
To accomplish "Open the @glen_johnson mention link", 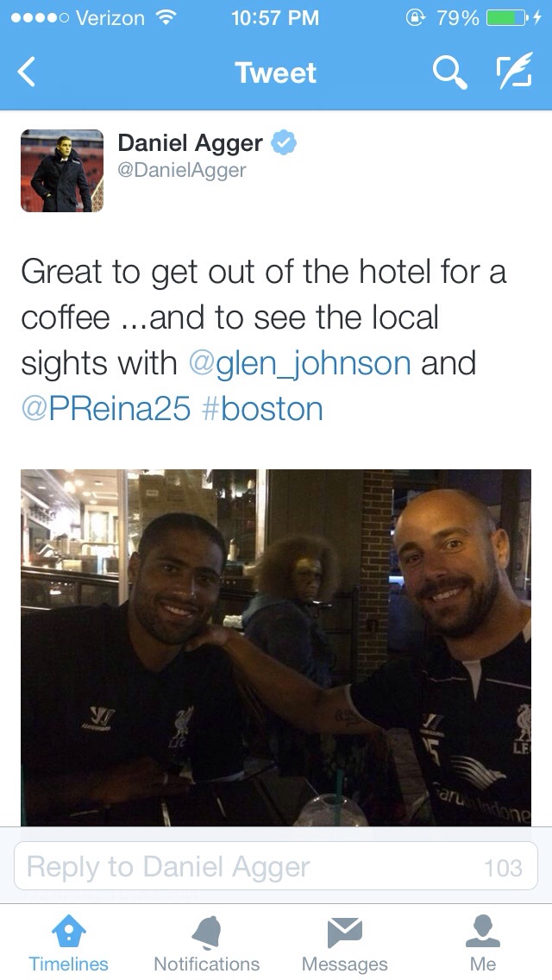I will pyautogui.click(x=300, y=364).
